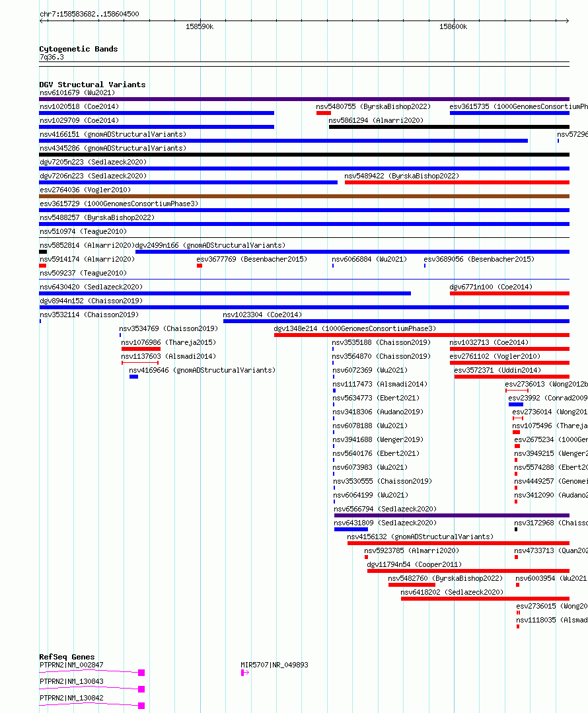
Task: Open dgv7205n223 (Sedlazeck2020) label
Action: pos(93,162)
